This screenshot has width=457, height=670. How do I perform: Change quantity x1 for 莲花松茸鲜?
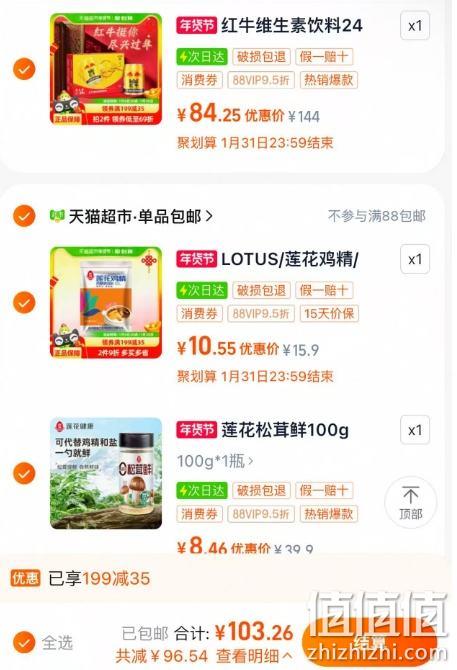tap(415, 430)
